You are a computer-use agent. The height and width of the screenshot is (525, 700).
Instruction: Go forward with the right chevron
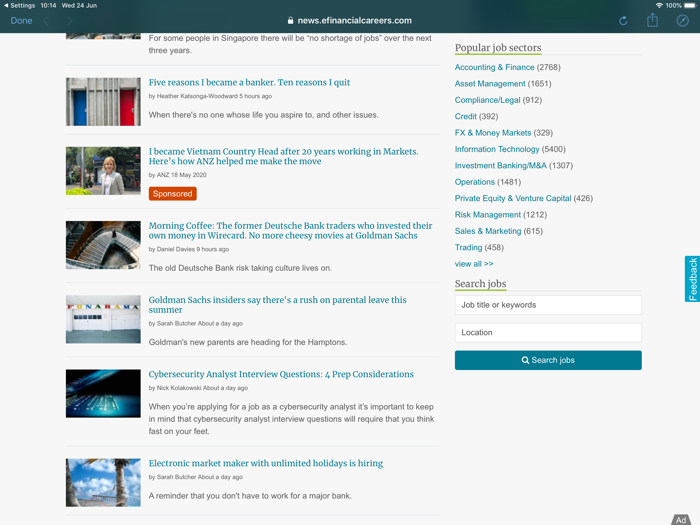[x=69, y=21]
